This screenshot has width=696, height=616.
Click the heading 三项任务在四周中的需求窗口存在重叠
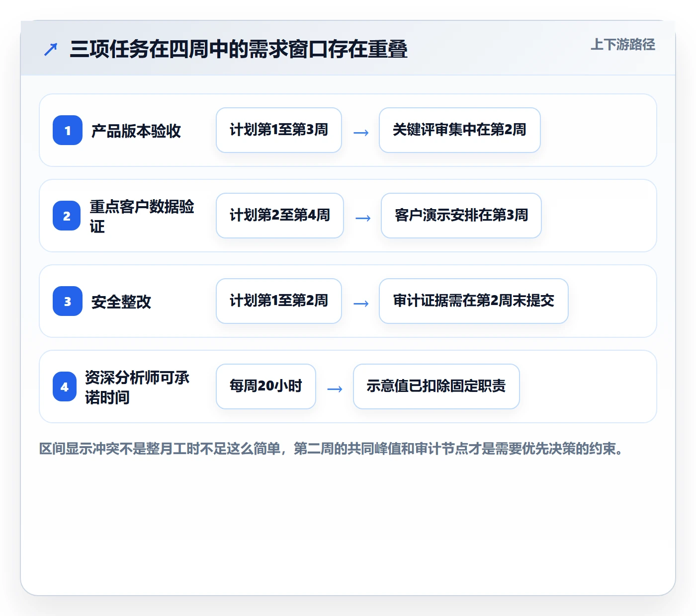pos(239,49)
